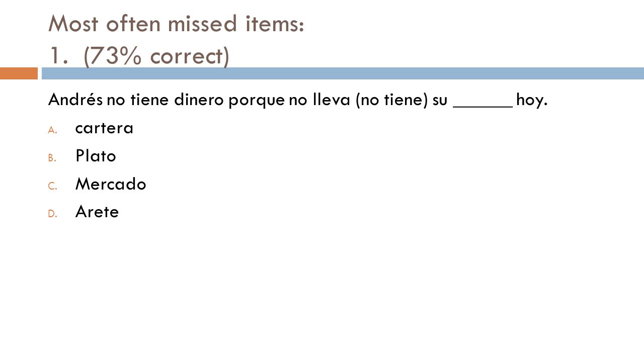Click the word "items:" in the title
Viewport: 644px width, 362px height.
click(x=279, y=24)
